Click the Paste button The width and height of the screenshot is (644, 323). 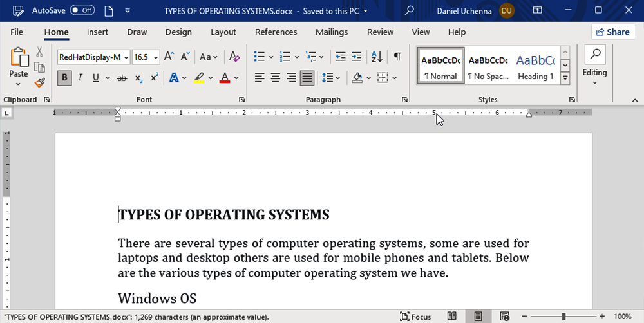click(x=19, y=62)
